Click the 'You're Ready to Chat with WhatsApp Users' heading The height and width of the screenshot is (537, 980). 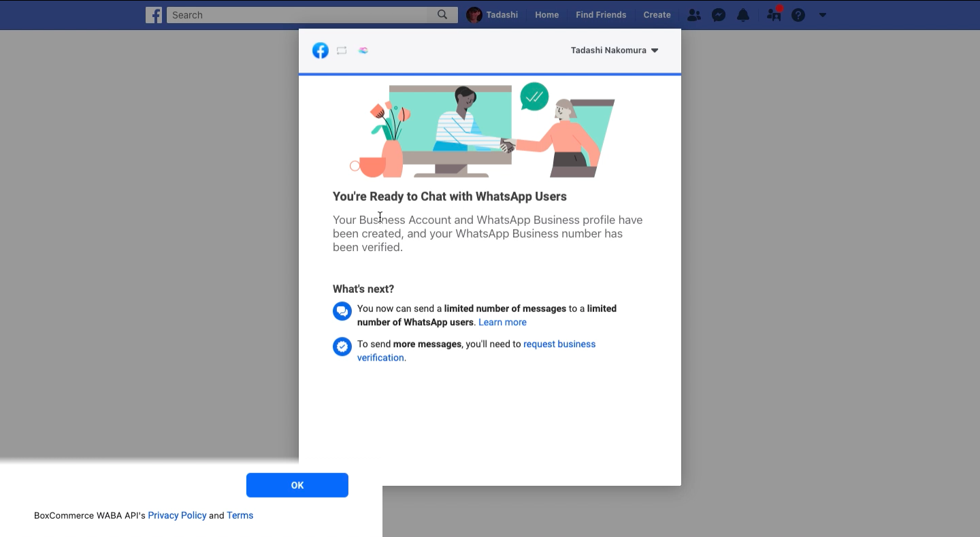[x=450, y=197]
